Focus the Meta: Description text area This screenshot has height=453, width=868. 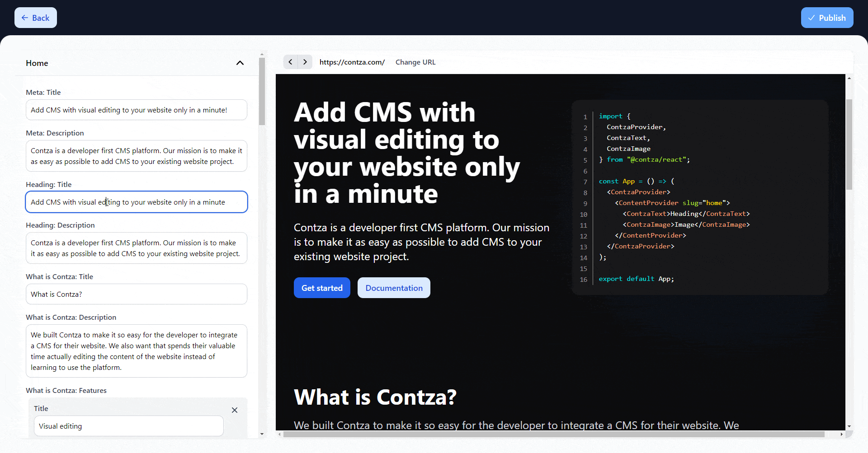[137, 156]
